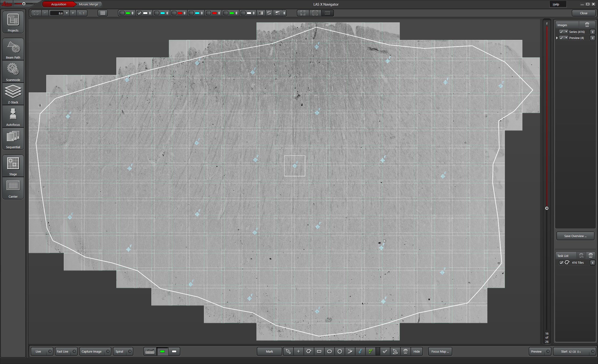Uncheck the checked white channel box
The image size is (598, 364).
[139, 13]
